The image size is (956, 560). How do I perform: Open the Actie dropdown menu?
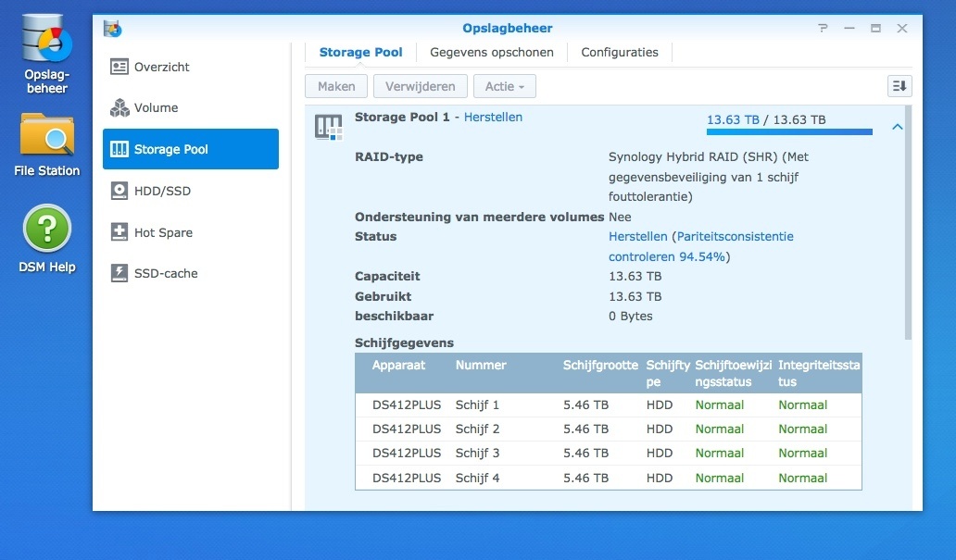point(504,86)
